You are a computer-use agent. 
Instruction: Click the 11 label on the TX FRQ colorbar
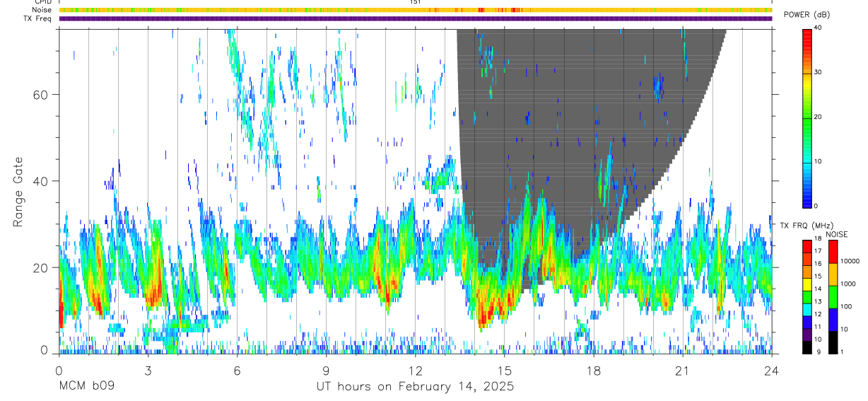tap(818, 327)
